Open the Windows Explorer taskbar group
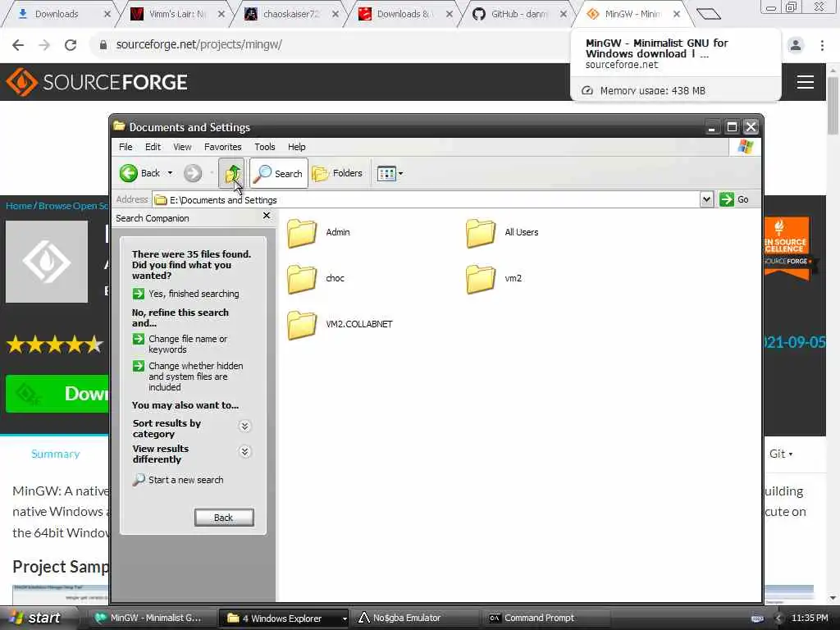 pyautogui.click(x=283, y=618)
